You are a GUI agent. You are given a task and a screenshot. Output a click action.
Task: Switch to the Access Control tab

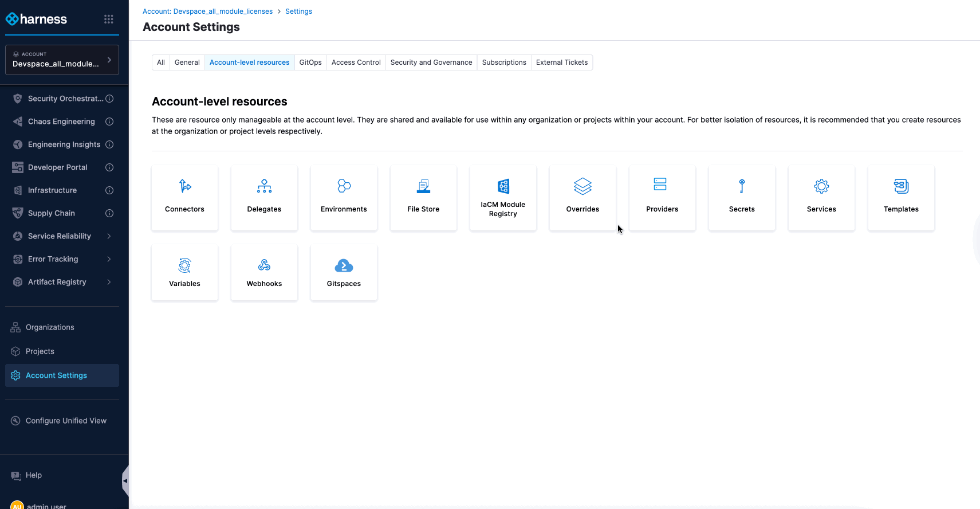pos(356,62)
